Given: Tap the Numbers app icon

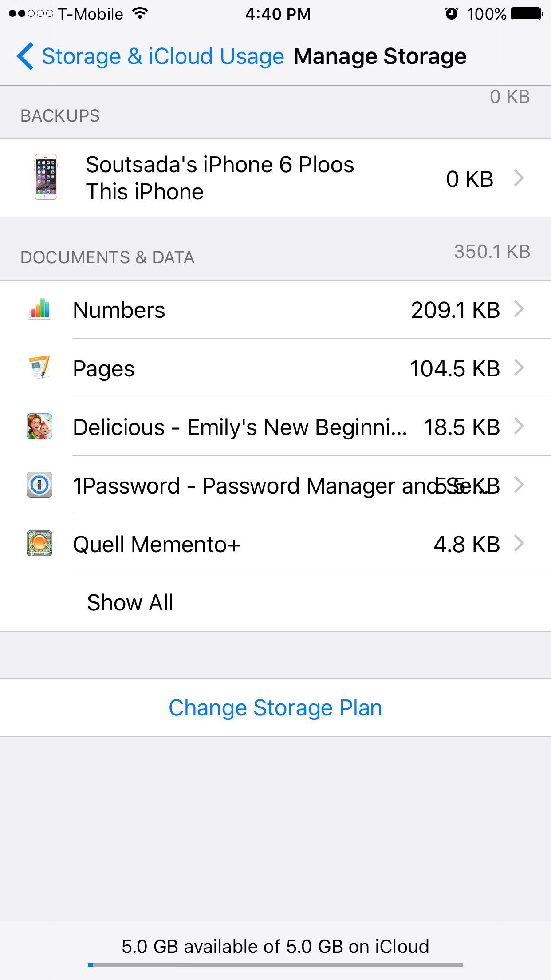Looking at the screenshot, I should [40, 309].
